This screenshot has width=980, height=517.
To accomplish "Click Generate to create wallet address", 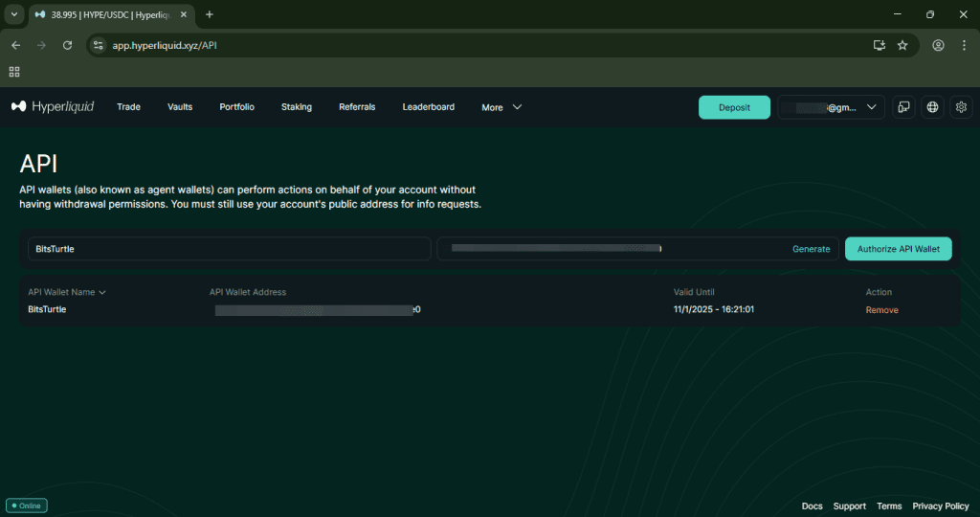I will click(x=811, y=249).
